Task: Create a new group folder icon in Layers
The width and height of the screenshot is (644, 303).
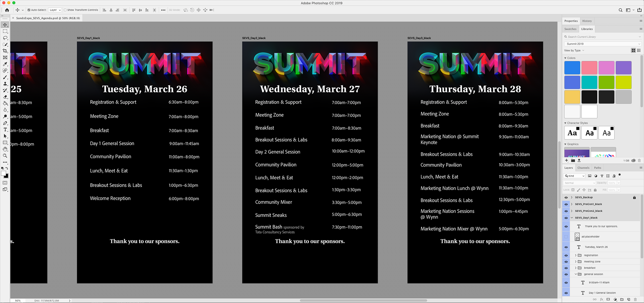Action: [622, 299]
